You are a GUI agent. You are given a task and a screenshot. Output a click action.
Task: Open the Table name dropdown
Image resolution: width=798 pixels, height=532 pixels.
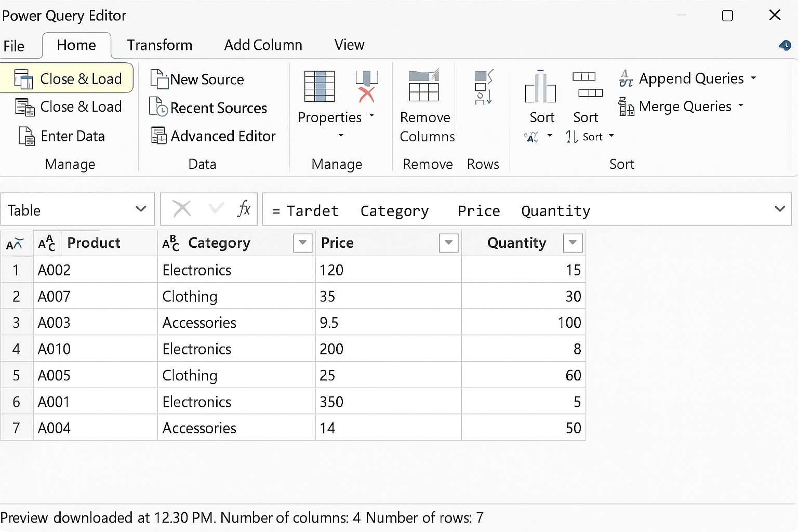140,209
